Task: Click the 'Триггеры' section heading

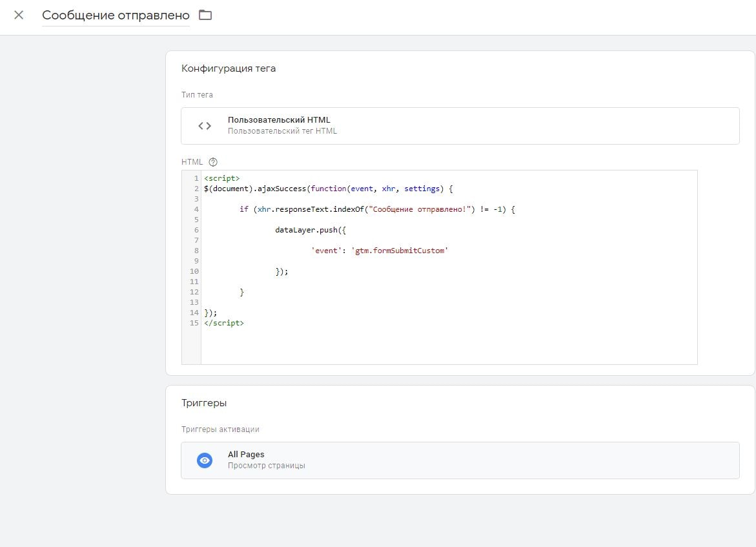Action: coord(204,403)
